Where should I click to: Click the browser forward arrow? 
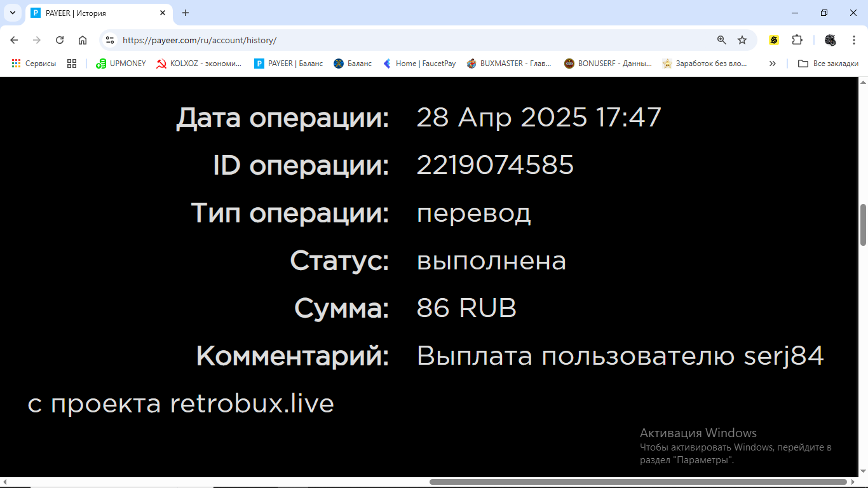click(x=37, y=40)
